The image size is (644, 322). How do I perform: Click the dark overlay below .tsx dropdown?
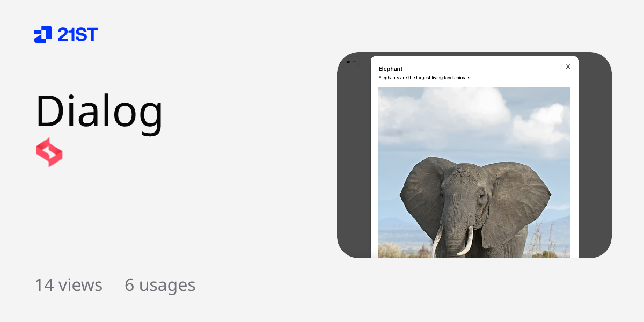(354, 161)
